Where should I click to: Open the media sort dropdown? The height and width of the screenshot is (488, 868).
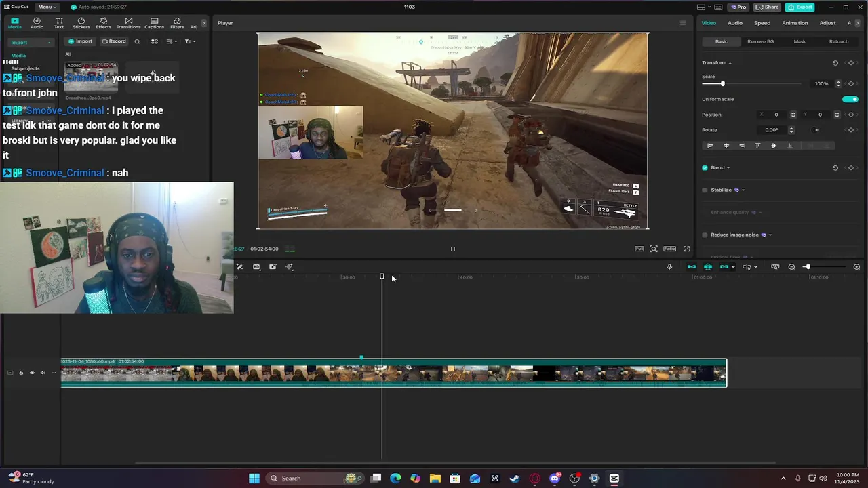(172, 41)
